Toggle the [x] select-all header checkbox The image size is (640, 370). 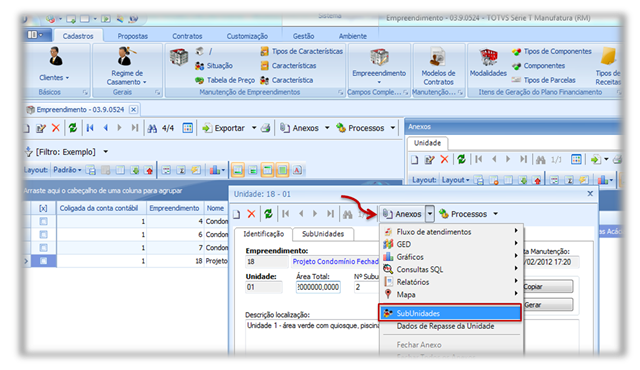pos(43,208)
